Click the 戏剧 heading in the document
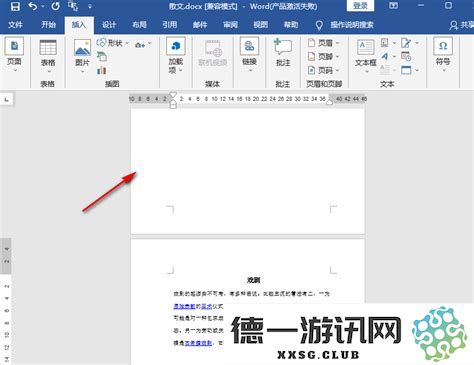The image size is (474, 365). click(253, 280)
